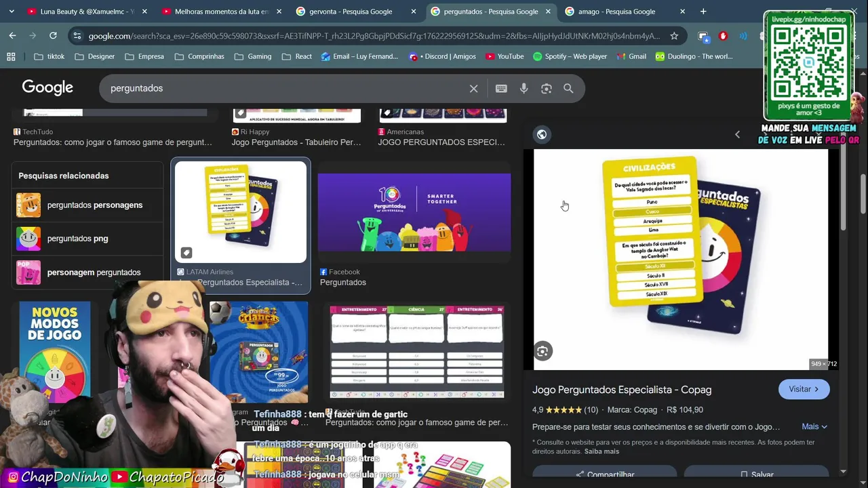Close the 'perguntados - Pesquisa Google' tab
Image resolution: width=868 pixels, height=488 pixels.
(548, 12)
